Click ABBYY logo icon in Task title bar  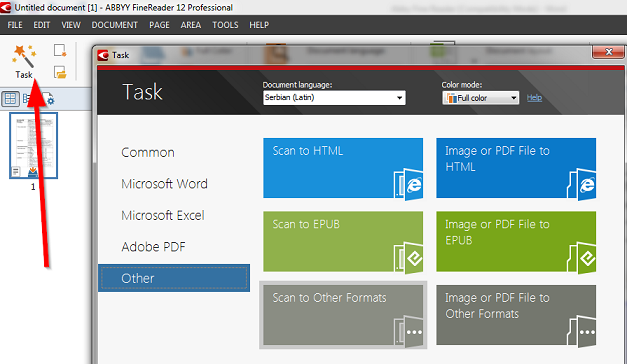[x=103, y=55]
